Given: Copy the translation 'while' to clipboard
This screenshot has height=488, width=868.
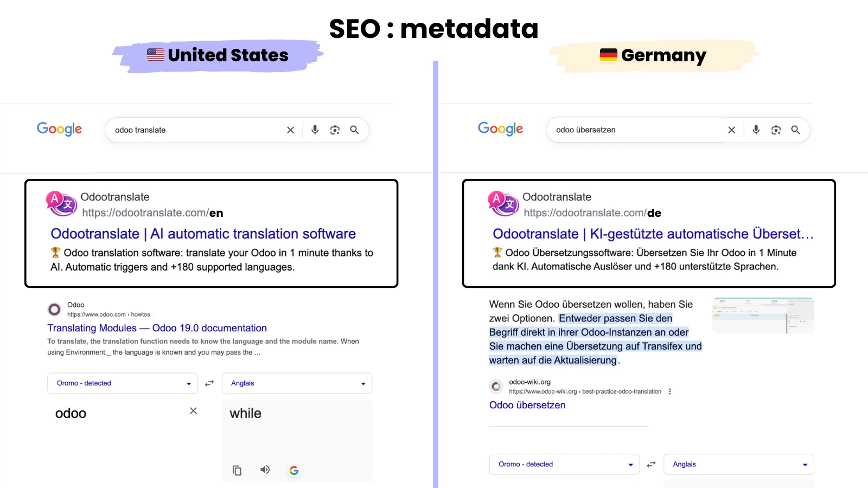Looking at the screenshot, I should point(237,470).
